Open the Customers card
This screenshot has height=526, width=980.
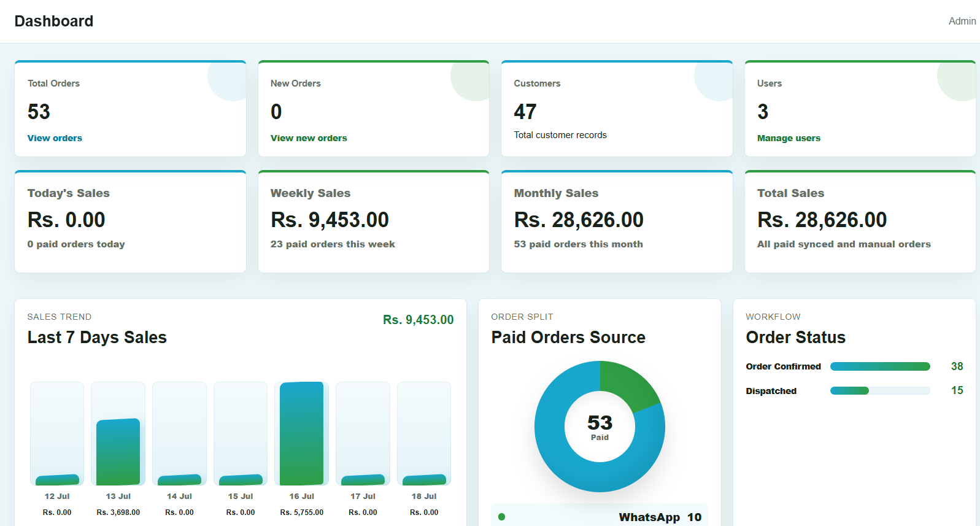click(617, 109)
